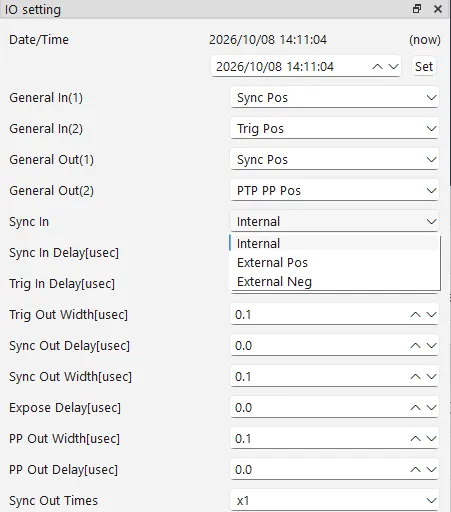Click the Sync In Delay[usec] label

point(64,253)
